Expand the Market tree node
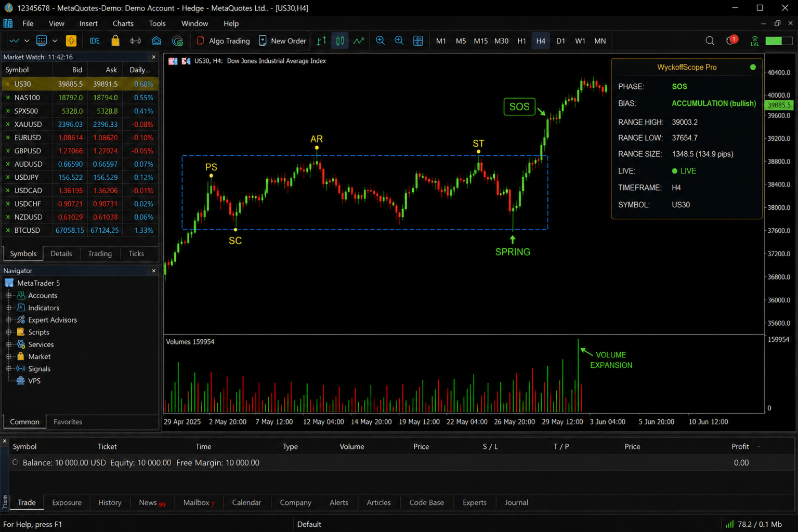This screenshot has width=798, height=532. (9, 356)
